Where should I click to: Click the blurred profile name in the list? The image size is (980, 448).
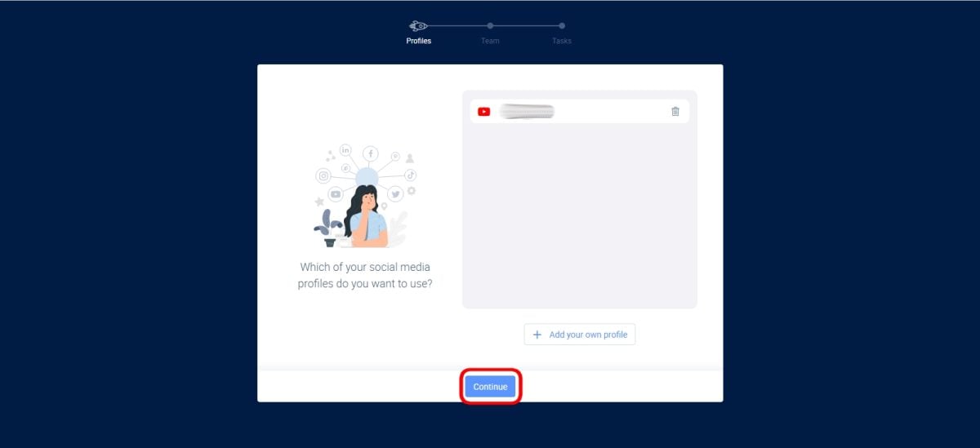click(527, 112)
